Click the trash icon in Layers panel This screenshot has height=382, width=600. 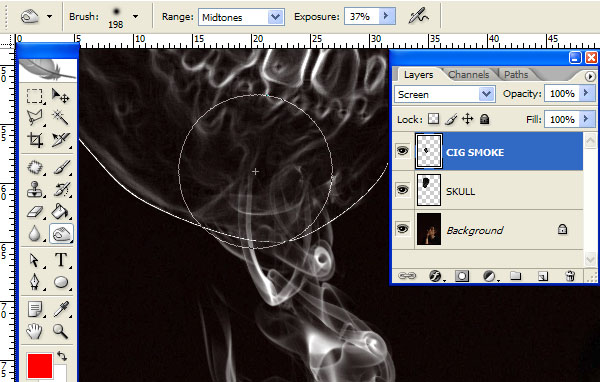570,276
